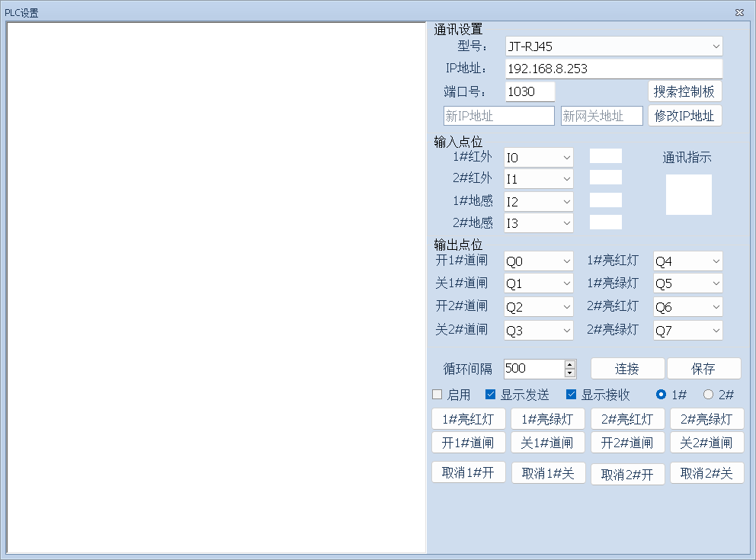
Task: Uncheck the 显示发送 checkbox
Action: (491, 395)
